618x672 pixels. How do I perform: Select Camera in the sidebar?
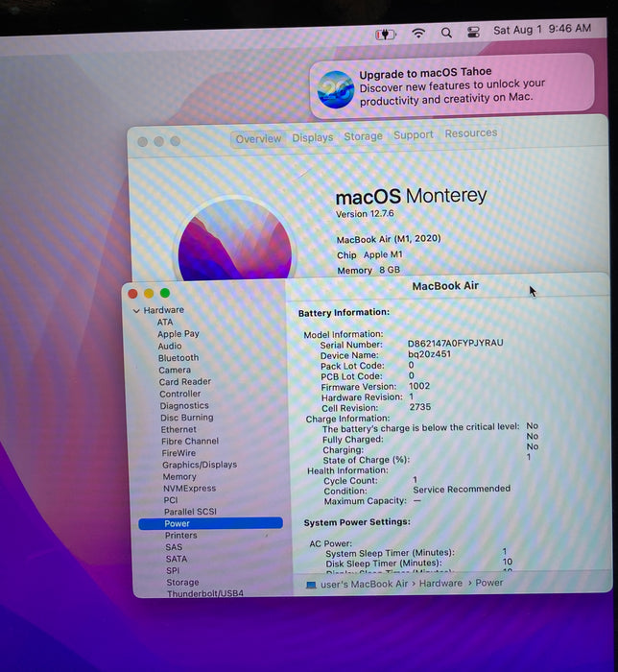175,370
